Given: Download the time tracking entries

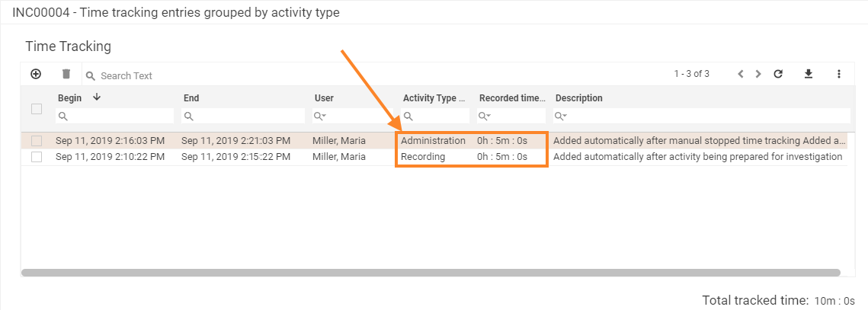Looking at the screenshot, I should (809, 74).
